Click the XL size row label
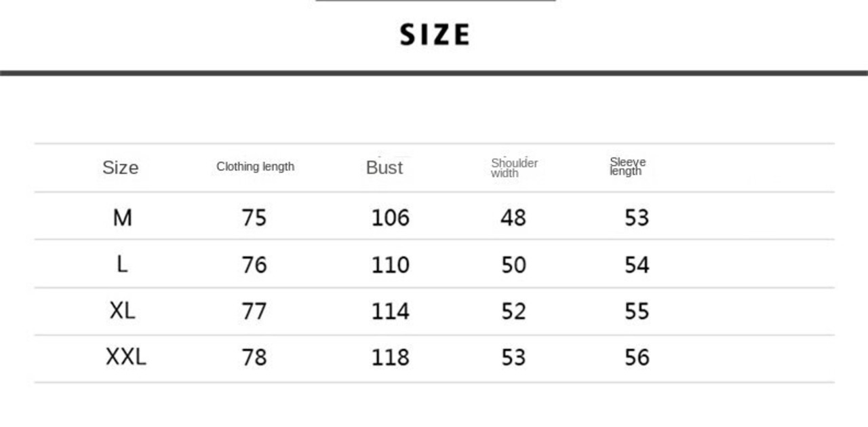Image resolution: width=868 pixels, height=427 pixels. click(x=122, y=310)
